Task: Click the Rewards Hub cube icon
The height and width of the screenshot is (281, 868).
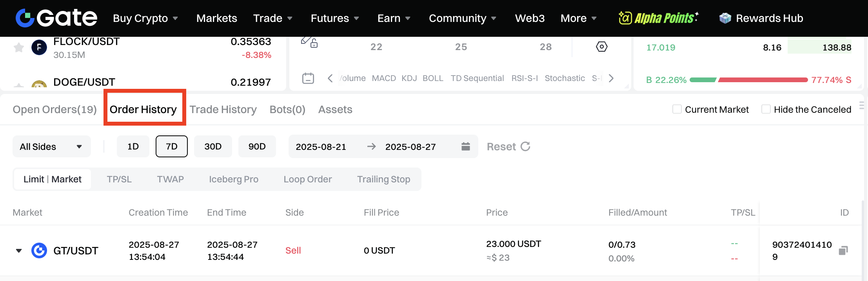Action: coord(725,18)
